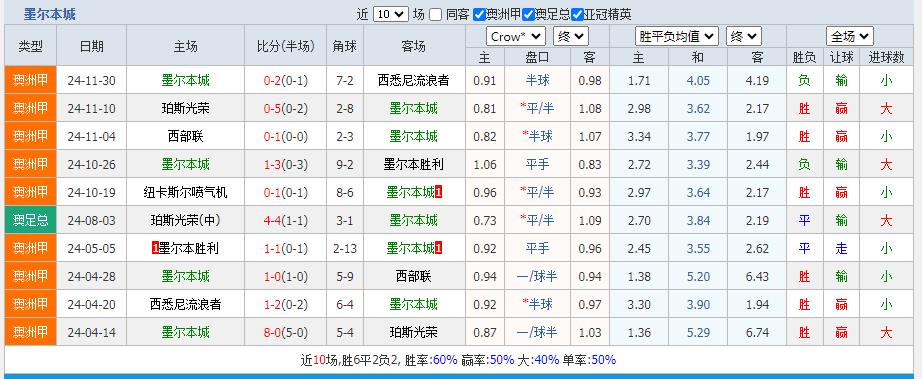Open the 全场 dropdown
This screenshot has height=379, width=922.
[850, 36]
